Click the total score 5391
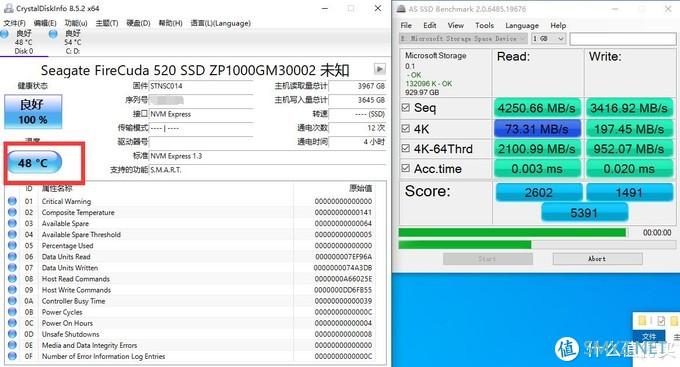The width and height of the screenshot is (680, 367). pos(584,213)
